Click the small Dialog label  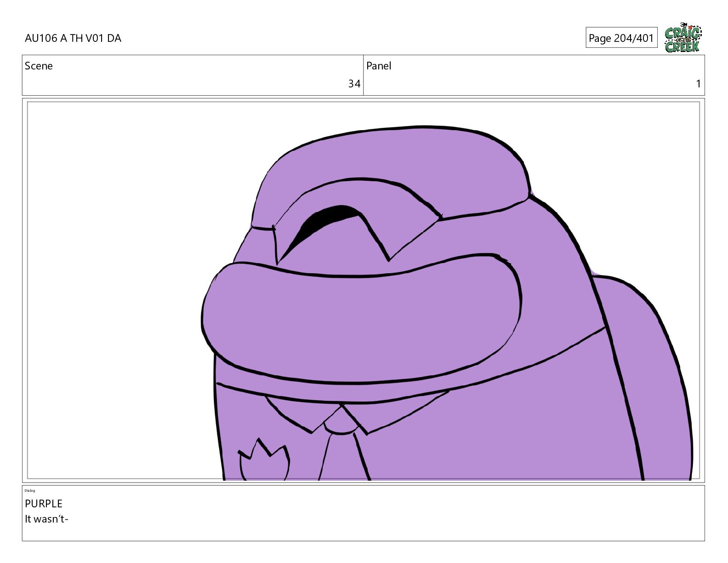pos(30,491)
